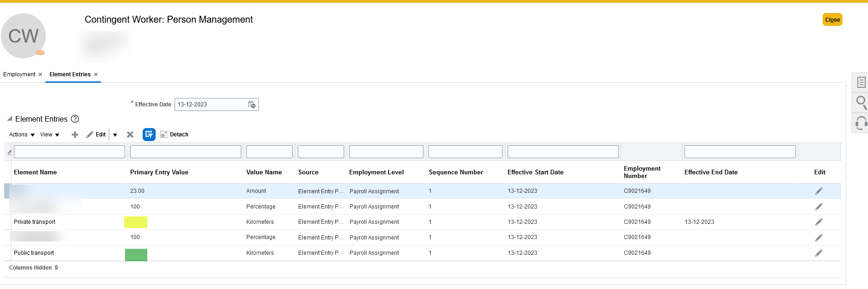Click Columns Hidden 9 text
This screenshot has height=289, width=868.
pos(33,268)
